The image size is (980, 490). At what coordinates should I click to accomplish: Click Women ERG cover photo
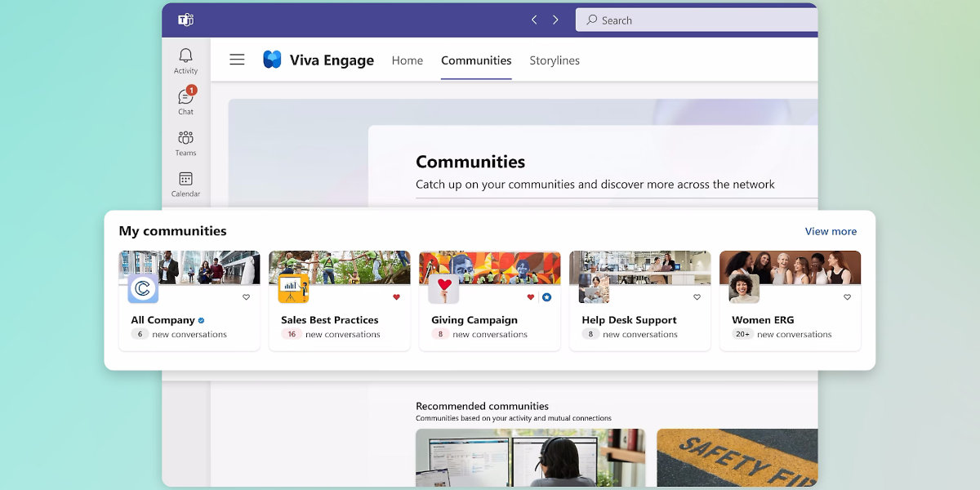point(791,267)
